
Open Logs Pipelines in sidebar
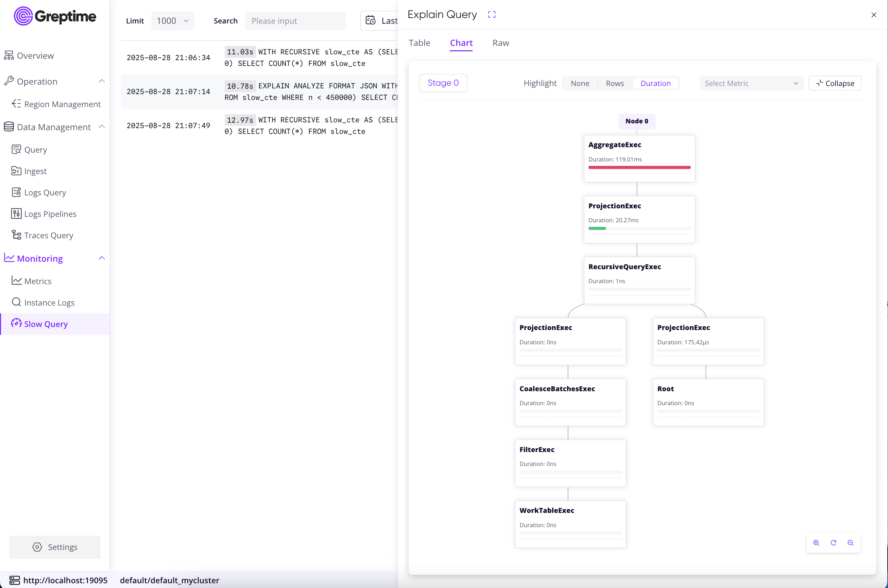[x=50, y=214]
